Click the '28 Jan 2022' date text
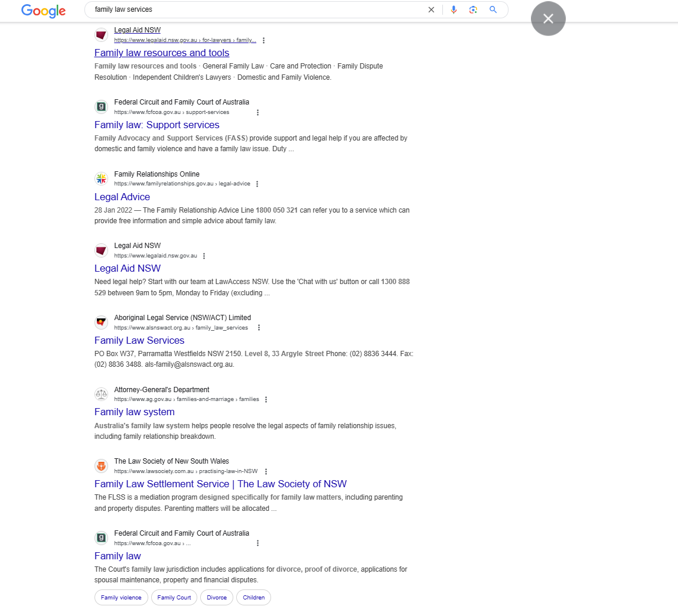 [x=113, y=210]
